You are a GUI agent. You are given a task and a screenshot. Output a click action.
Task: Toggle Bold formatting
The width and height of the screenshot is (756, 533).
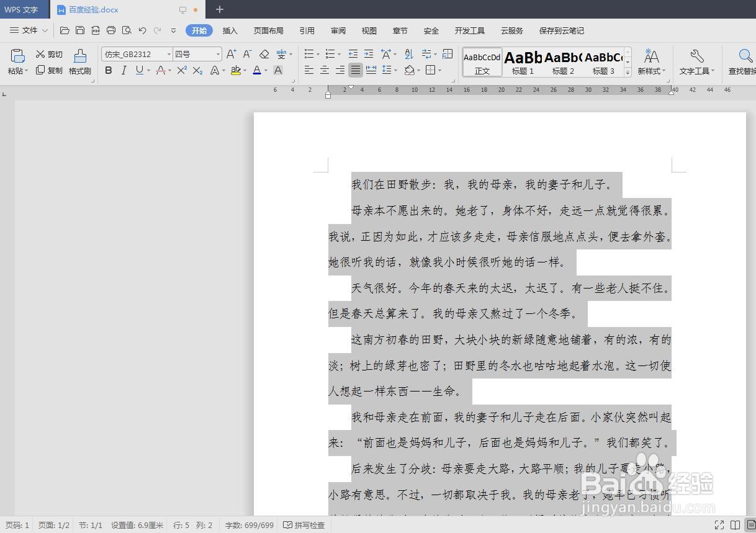tap(109, 70)
